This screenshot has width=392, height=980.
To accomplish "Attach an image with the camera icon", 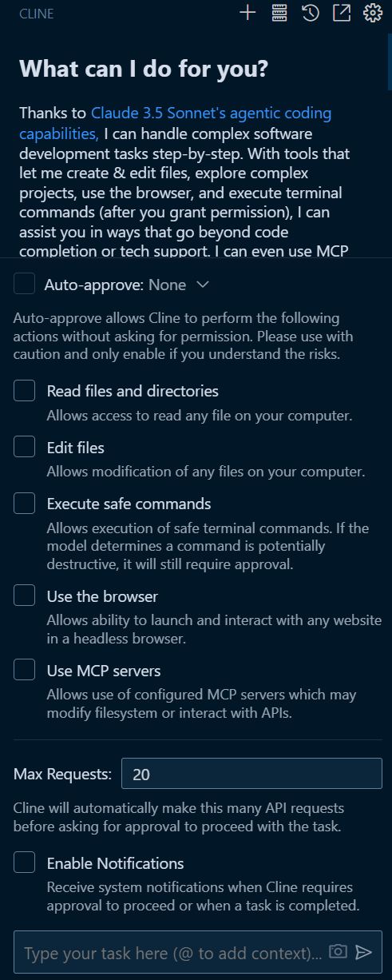I will 339,951.
